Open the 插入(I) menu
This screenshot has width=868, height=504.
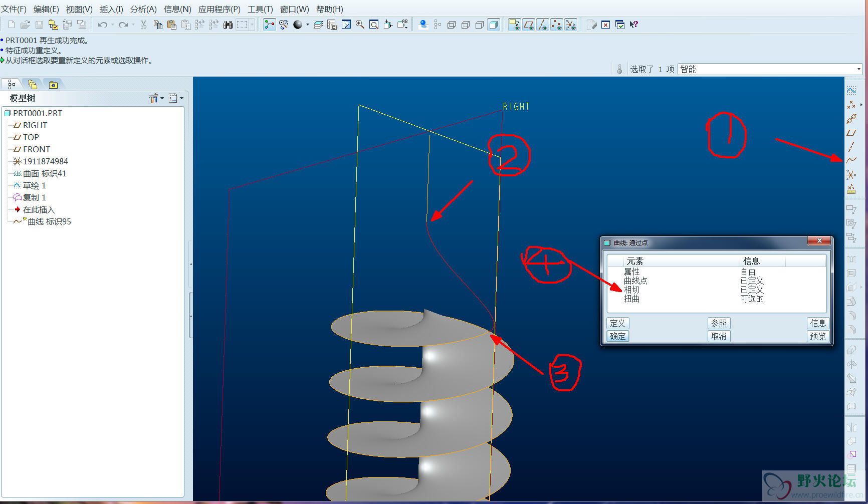point(111,9)
